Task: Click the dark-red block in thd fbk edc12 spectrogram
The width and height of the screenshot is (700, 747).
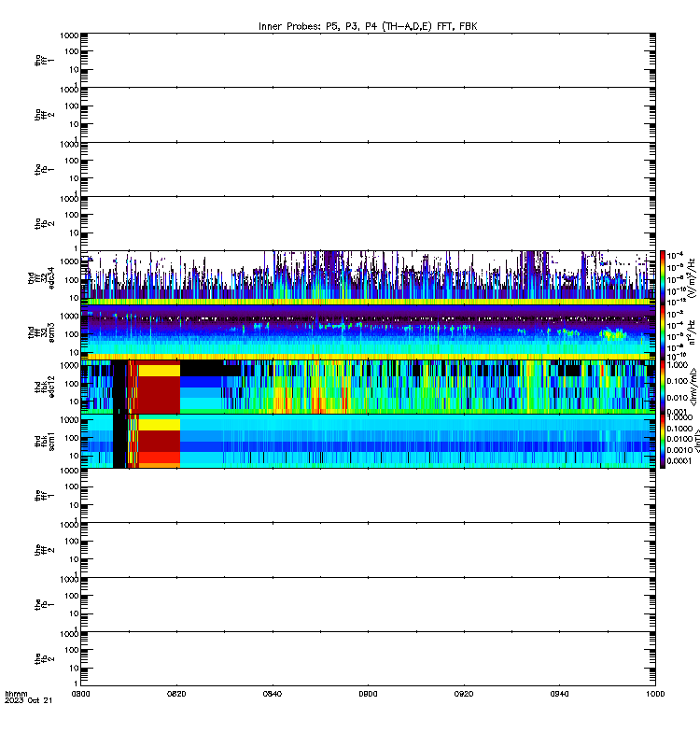Action: [x=159, y=394]
